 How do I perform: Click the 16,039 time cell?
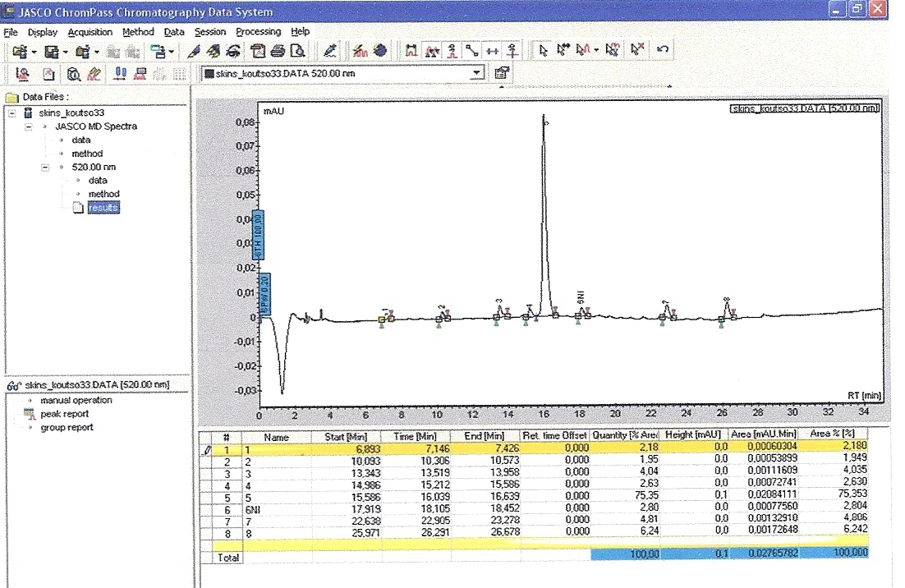(416, 496)
